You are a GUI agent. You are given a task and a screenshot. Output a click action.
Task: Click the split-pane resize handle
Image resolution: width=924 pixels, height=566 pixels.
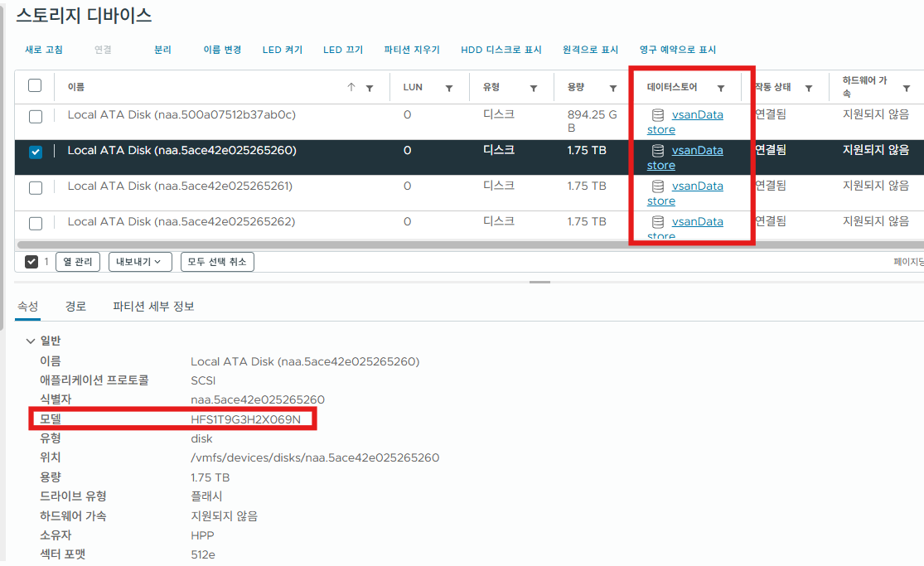539,283
